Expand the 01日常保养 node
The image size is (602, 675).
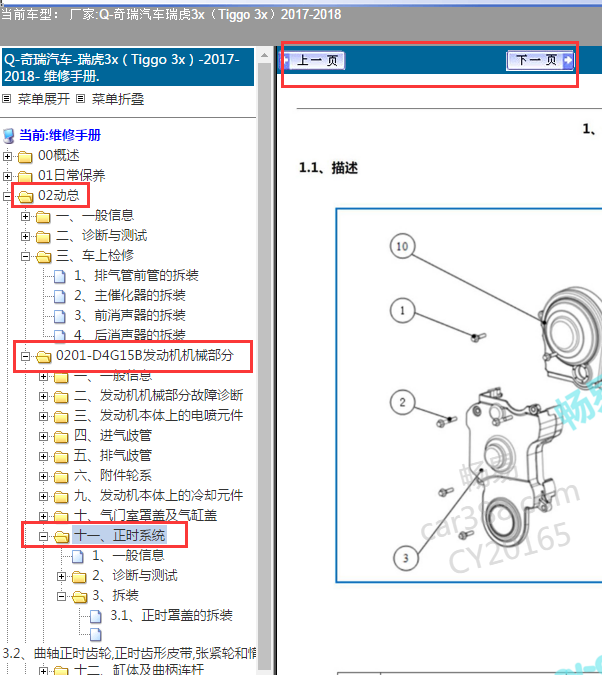7,176
